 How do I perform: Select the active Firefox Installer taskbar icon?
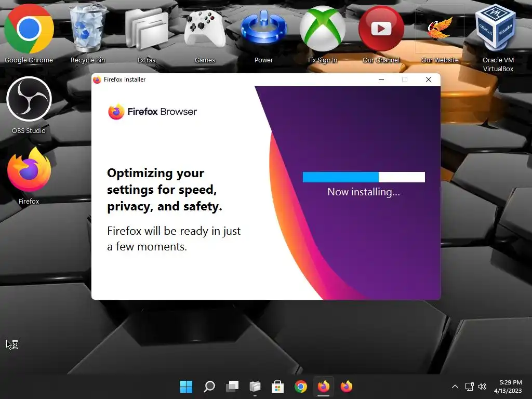(x=323, y=387)
